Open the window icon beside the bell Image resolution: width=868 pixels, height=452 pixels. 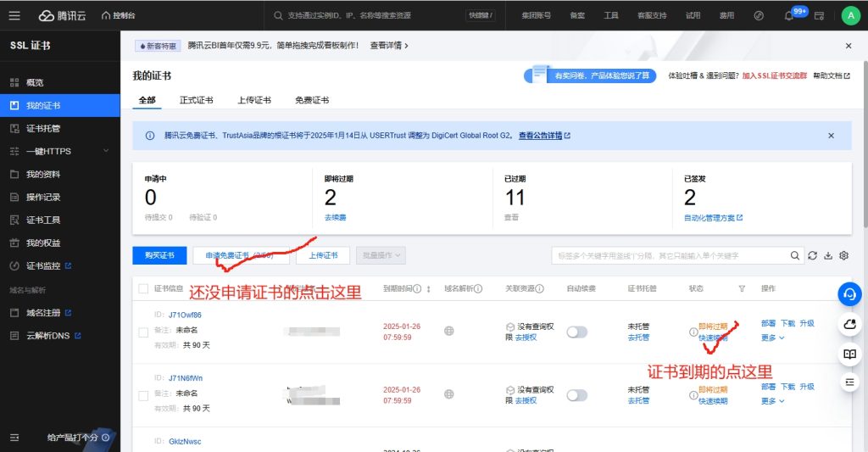(x=820, y=15)
